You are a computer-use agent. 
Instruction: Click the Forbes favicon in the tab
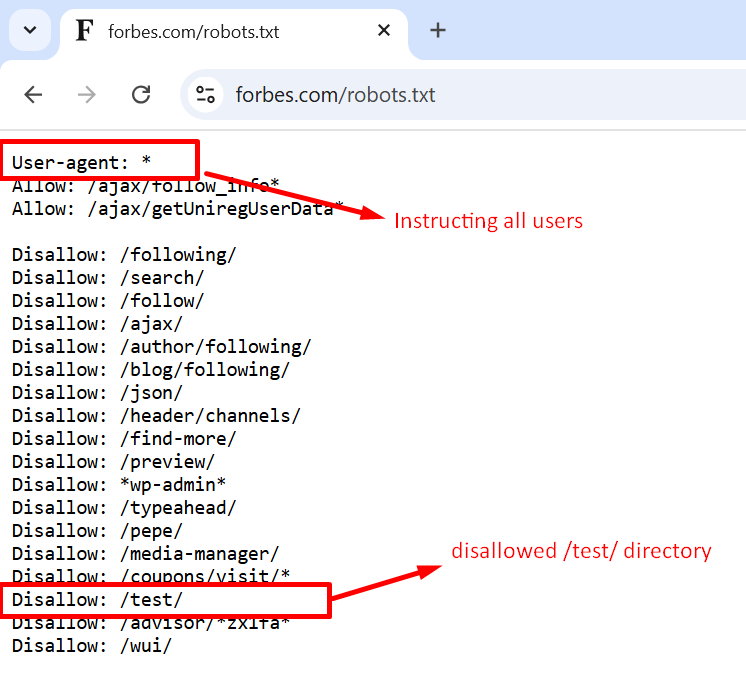point(85,31)
